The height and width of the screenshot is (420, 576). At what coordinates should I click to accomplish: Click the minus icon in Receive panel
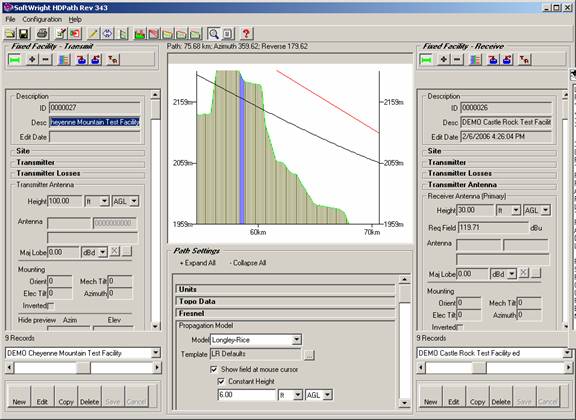(457, 60)
